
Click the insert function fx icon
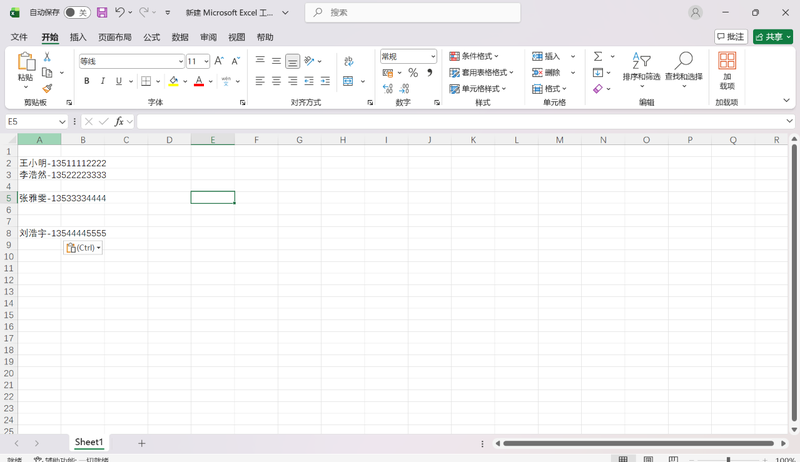119,121
